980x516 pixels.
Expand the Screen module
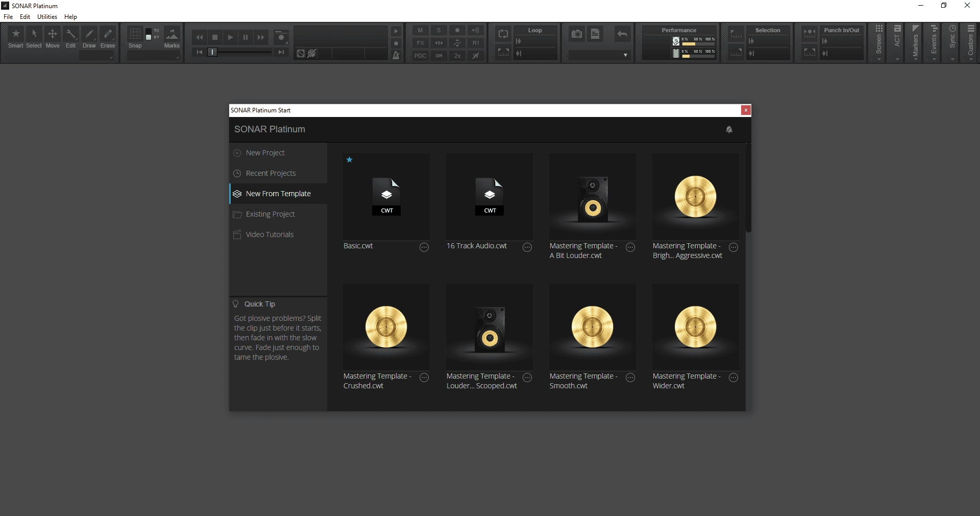tap(879, 43)
